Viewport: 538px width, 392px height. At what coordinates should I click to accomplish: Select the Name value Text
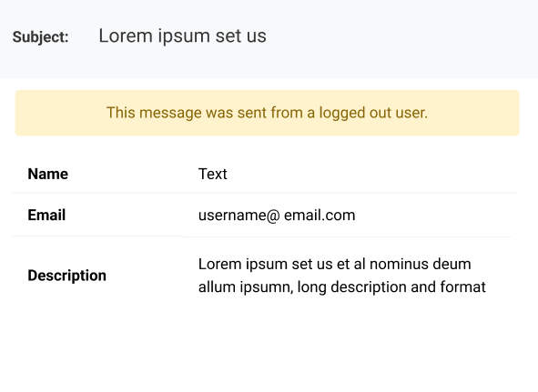tap(213, 174)
